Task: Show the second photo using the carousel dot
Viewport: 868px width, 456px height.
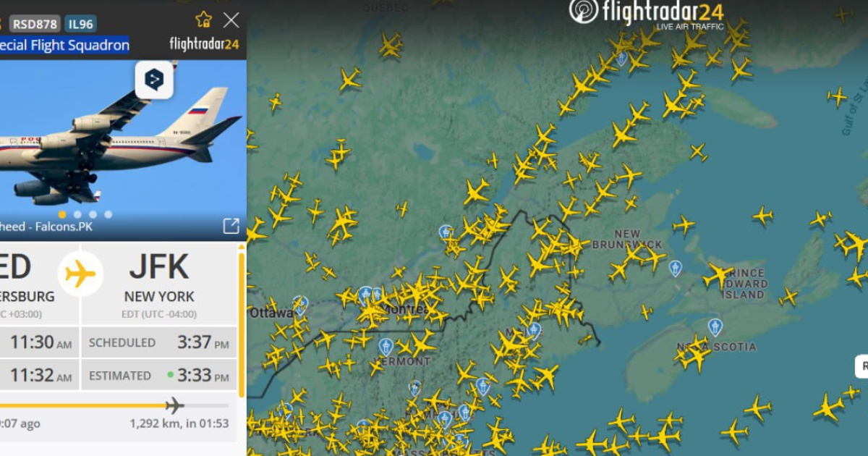Action: point(77,214)
